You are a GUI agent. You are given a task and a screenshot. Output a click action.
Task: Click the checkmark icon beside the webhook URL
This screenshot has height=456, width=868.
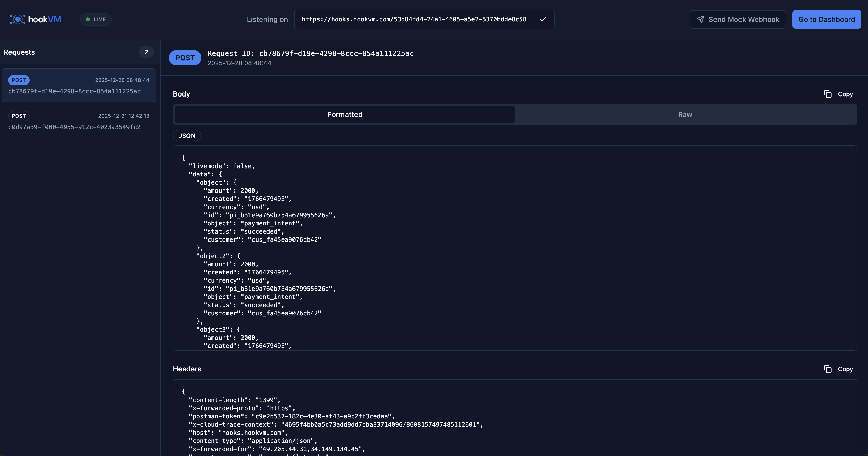[x=543, y=19]
